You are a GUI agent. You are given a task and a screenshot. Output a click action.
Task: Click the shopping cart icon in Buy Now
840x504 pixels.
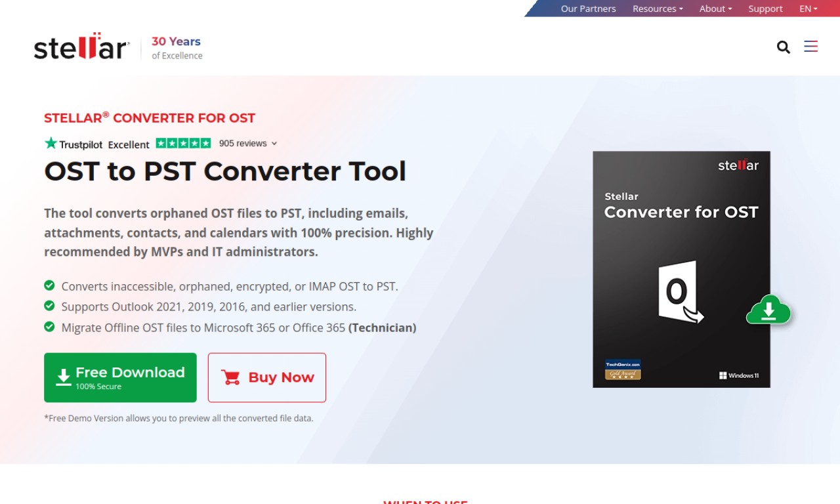[230, 377]
